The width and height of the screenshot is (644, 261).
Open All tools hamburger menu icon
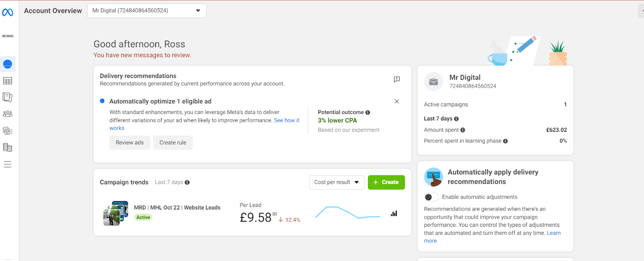8,164
